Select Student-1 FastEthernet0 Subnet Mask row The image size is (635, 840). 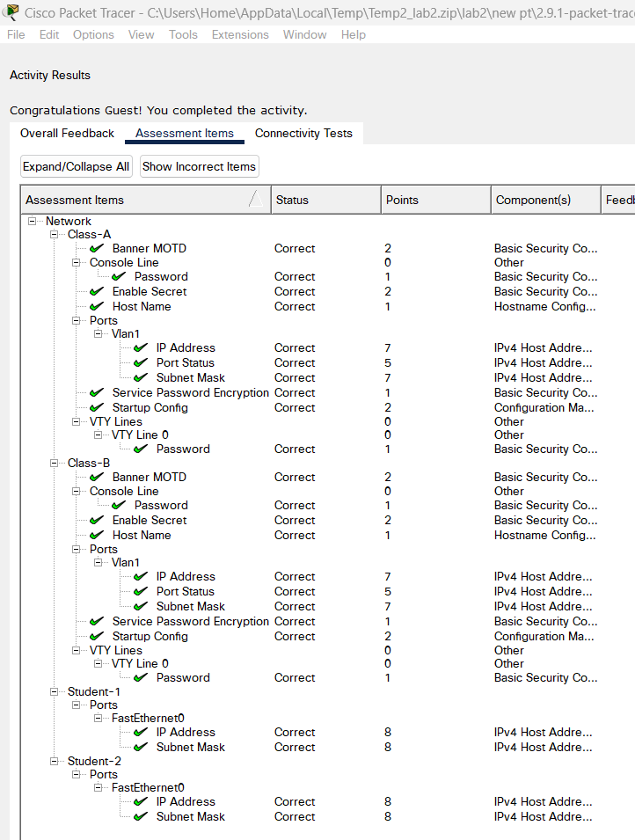(327, 748)
